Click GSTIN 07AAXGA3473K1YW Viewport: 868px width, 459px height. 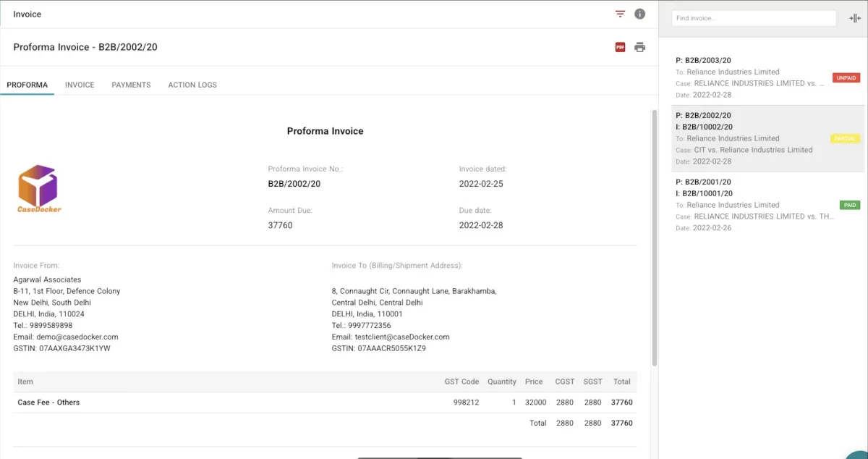pos(61,348)
